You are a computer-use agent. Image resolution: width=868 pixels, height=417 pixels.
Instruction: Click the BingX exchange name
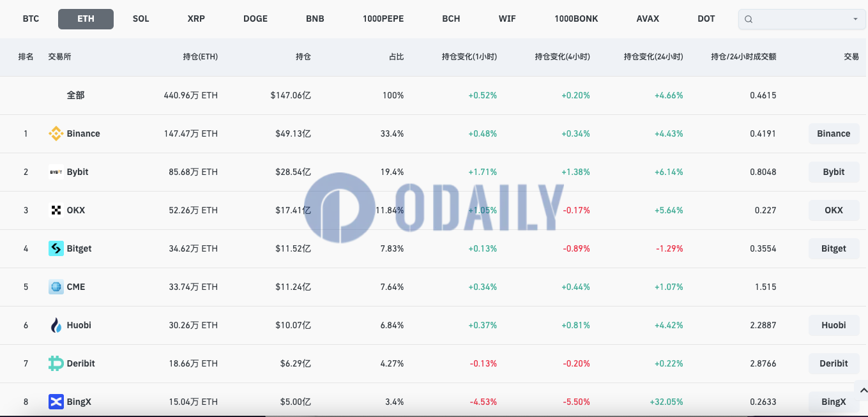click(79, 402)
